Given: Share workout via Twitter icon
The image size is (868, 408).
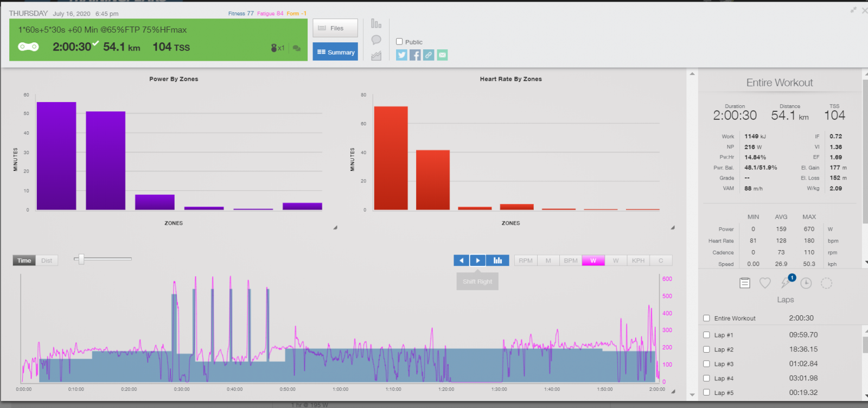Looking at the screenshot, I should 401,55.
